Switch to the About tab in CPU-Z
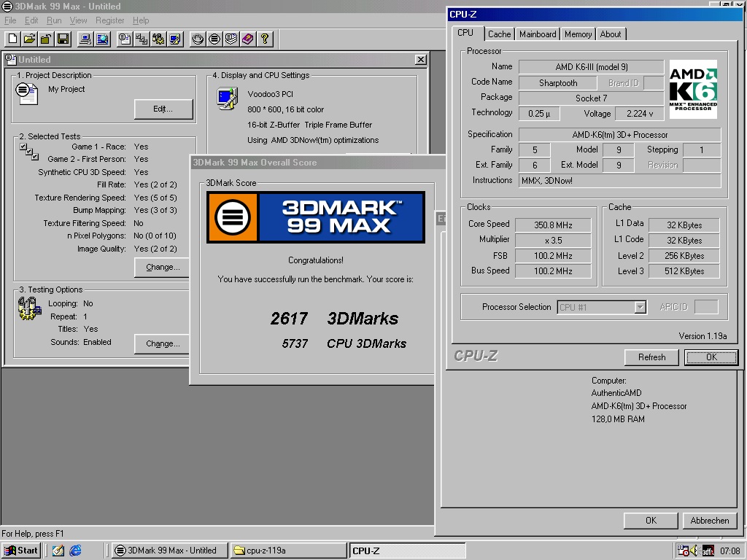 coord(611,34)
